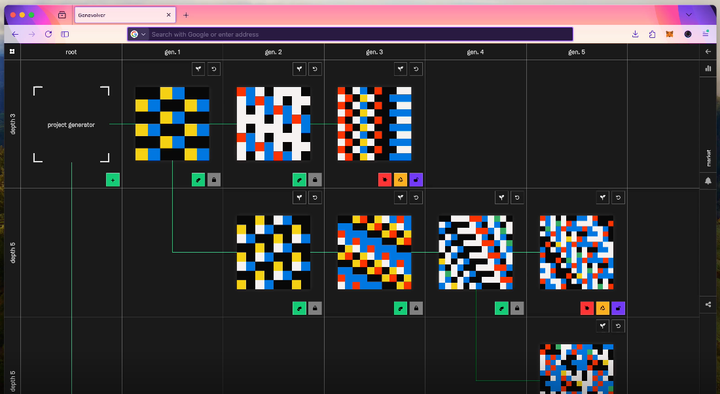Click the red button under gen. 3 top artwork
Viewport: 720px width, 394px height.
tap(385, 180)
